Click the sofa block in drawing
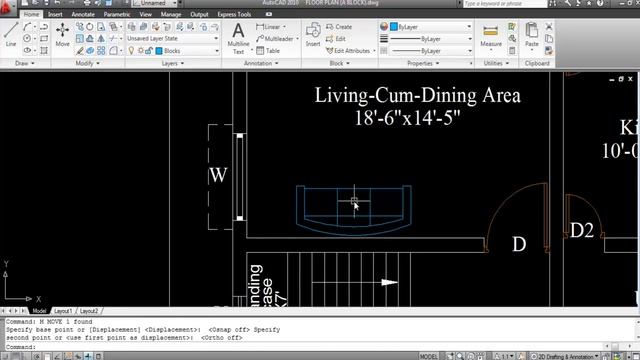Viewport: 640px width, 360px height. [x=354, y=210]
